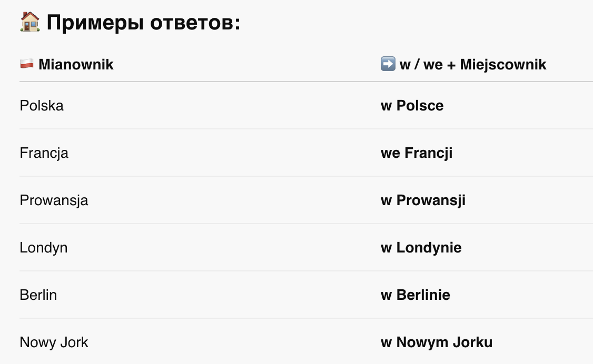Viewport: 593px width, 364px height.
Task: Click the w Nowym Jorku cell
Action: [437, 342]
